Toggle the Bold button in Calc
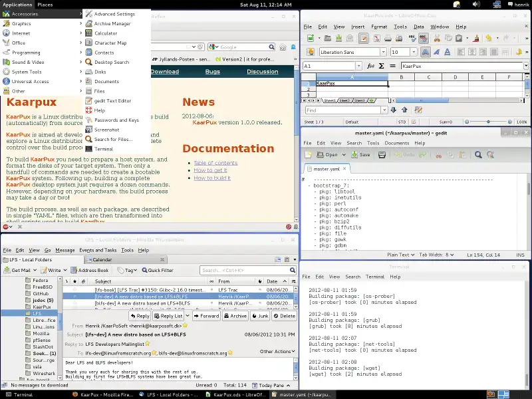 (x=425, y=52)
